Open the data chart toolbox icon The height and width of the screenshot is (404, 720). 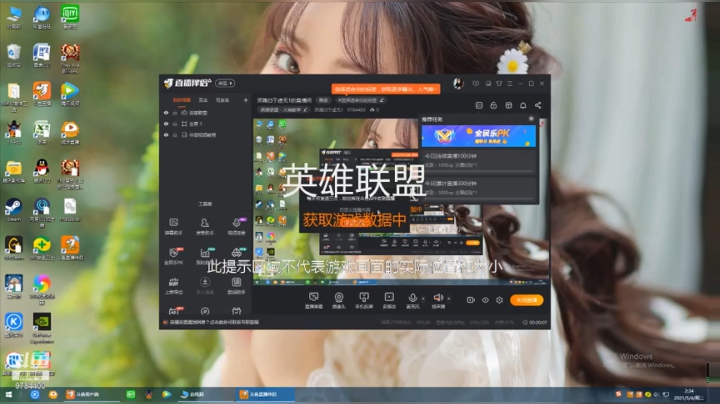tap(205, 256)
